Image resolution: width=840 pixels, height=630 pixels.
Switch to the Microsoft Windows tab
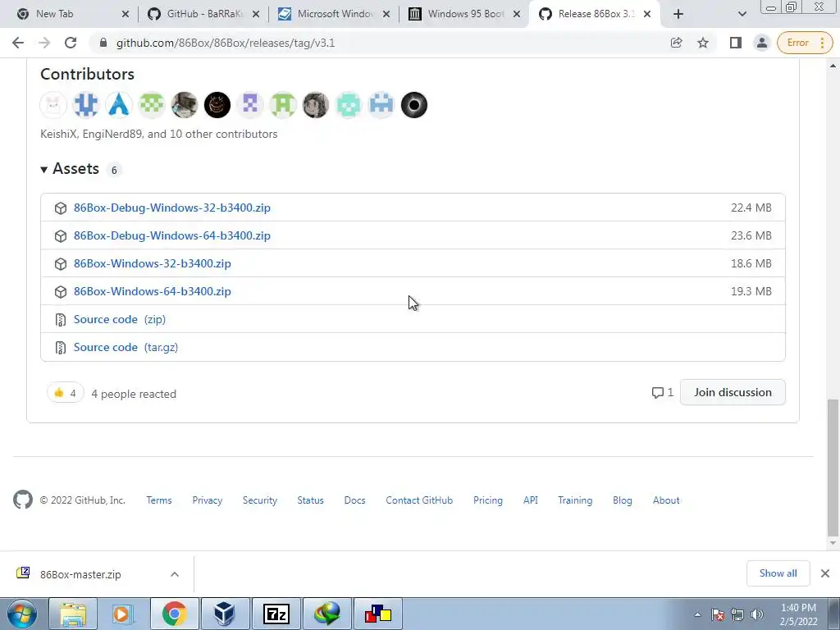(335, 14)
